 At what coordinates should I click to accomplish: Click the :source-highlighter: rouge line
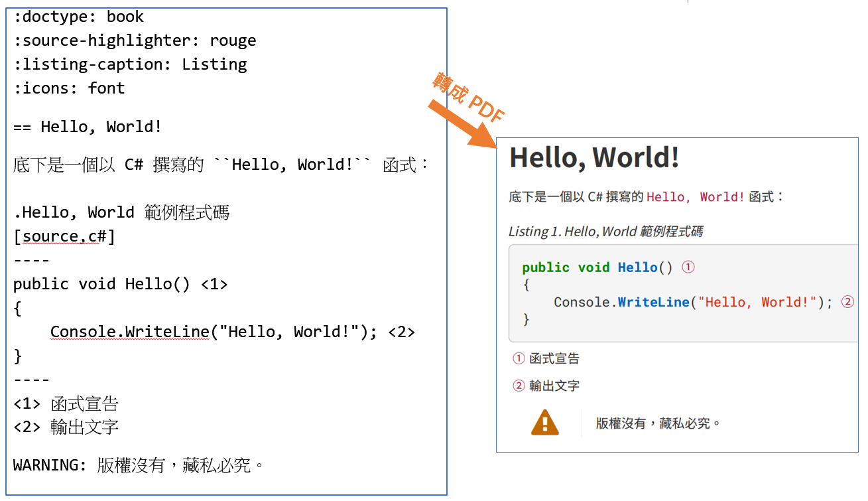pos(134,40)
